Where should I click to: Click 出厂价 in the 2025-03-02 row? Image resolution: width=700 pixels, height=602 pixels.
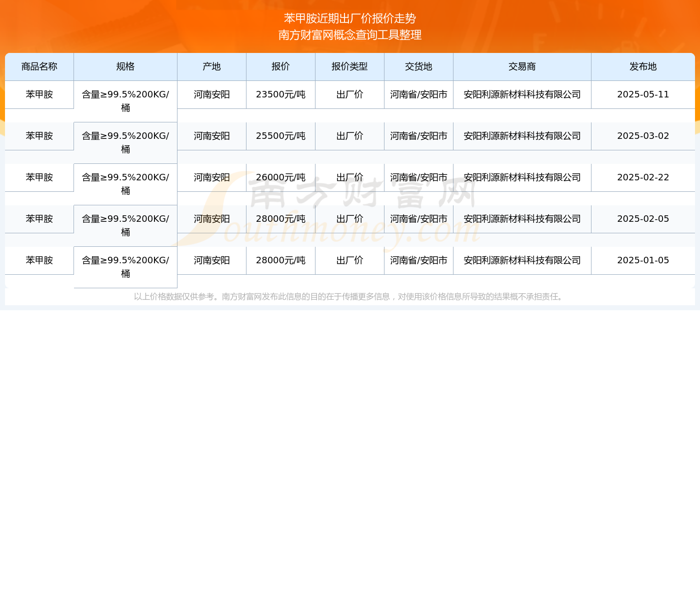click(349, 136)
